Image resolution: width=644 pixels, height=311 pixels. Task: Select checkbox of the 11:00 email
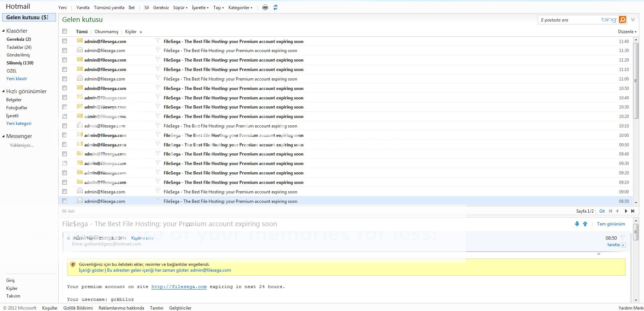[x=65, y=79]
